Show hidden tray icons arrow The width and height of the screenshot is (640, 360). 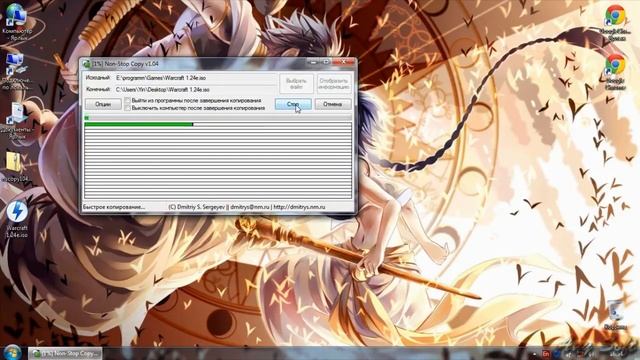(x=534, y=354)
